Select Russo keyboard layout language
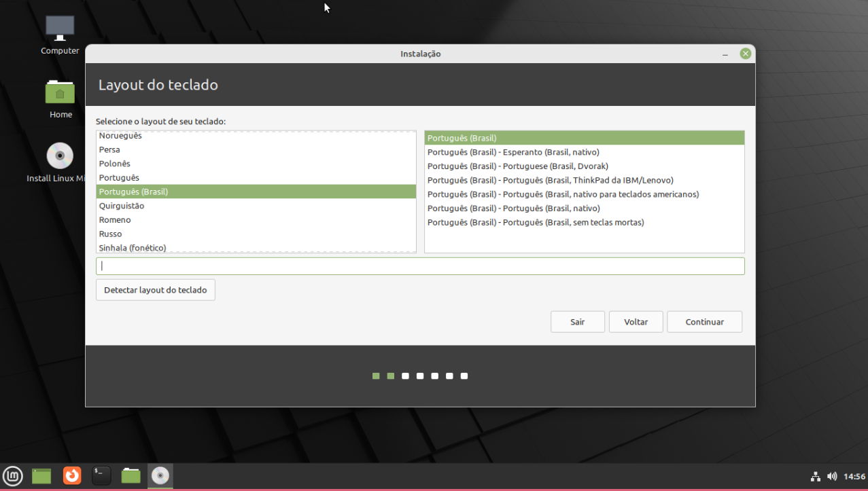The image size is (868, 491). coord(110,234)
